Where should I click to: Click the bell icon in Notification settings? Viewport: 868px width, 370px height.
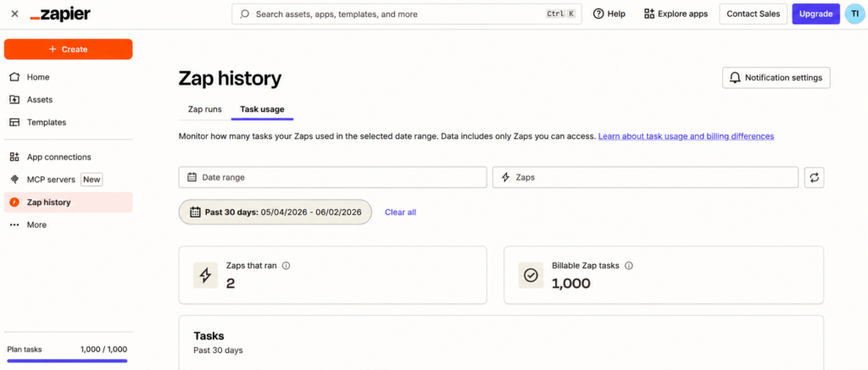coord(735,78)
